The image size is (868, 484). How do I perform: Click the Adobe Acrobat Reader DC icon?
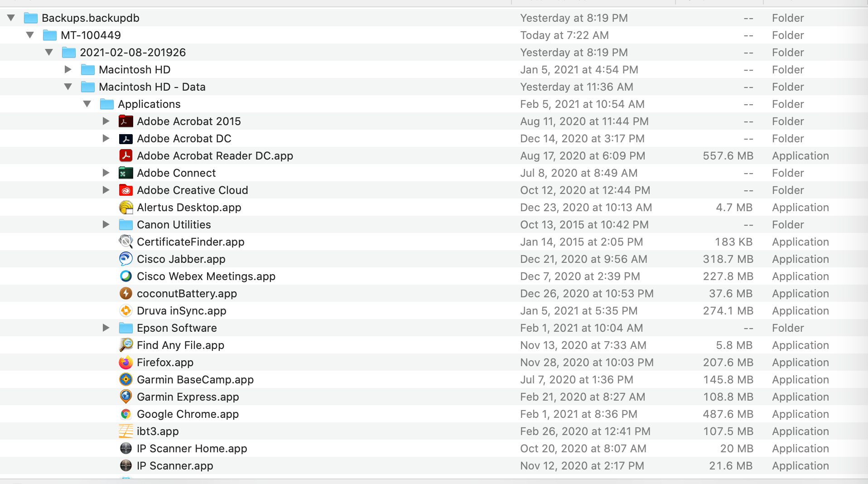coord(126,155)
